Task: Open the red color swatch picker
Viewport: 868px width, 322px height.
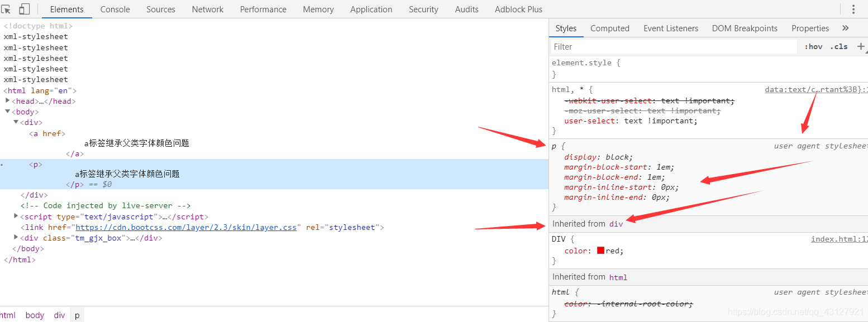Action: click(x=600, y=251)
